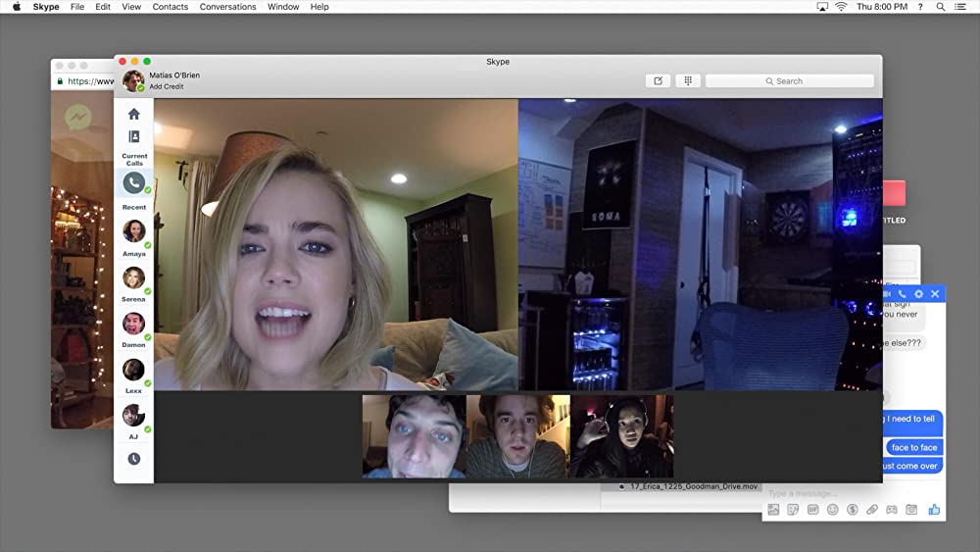Image resolution: width=980 pixels, height=552 pixels.
Task: Select the Current Calls phone icon
Action: click(x=133, y=182)
